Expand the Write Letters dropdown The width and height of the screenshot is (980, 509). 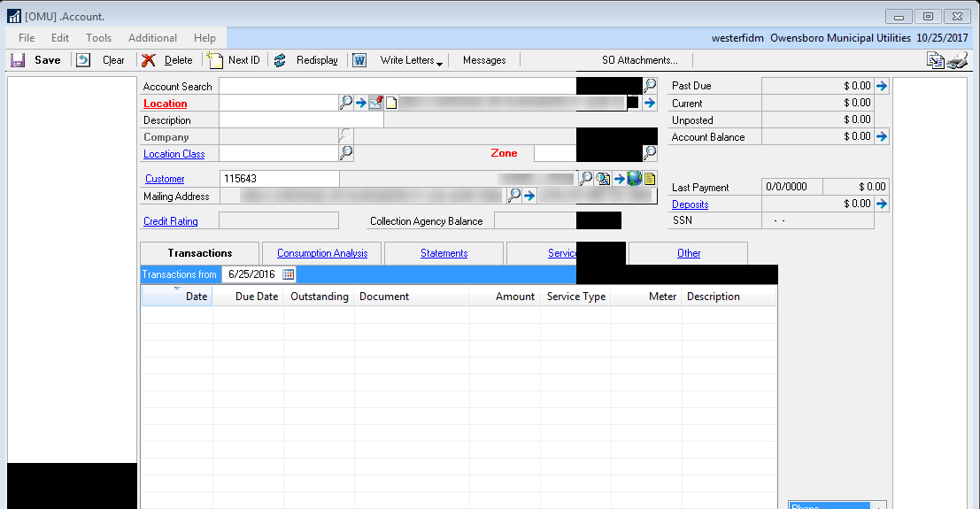(x=439, y=62)
